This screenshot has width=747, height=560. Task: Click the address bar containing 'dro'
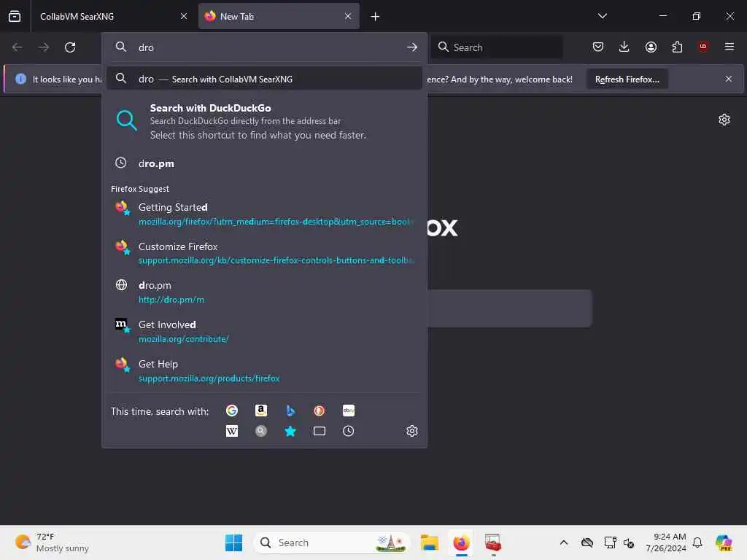coord(264,47)
